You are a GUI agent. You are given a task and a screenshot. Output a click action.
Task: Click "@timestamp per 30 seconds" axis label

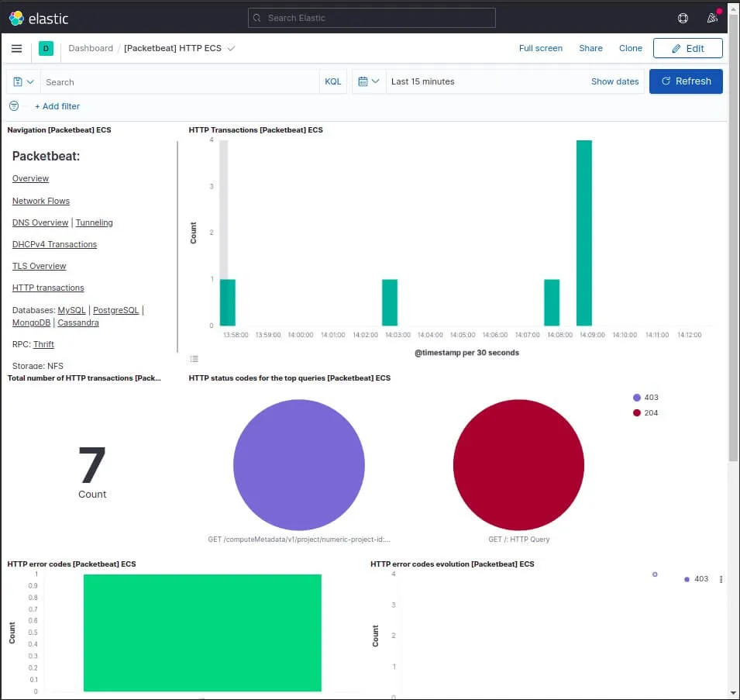pos(466,353)
